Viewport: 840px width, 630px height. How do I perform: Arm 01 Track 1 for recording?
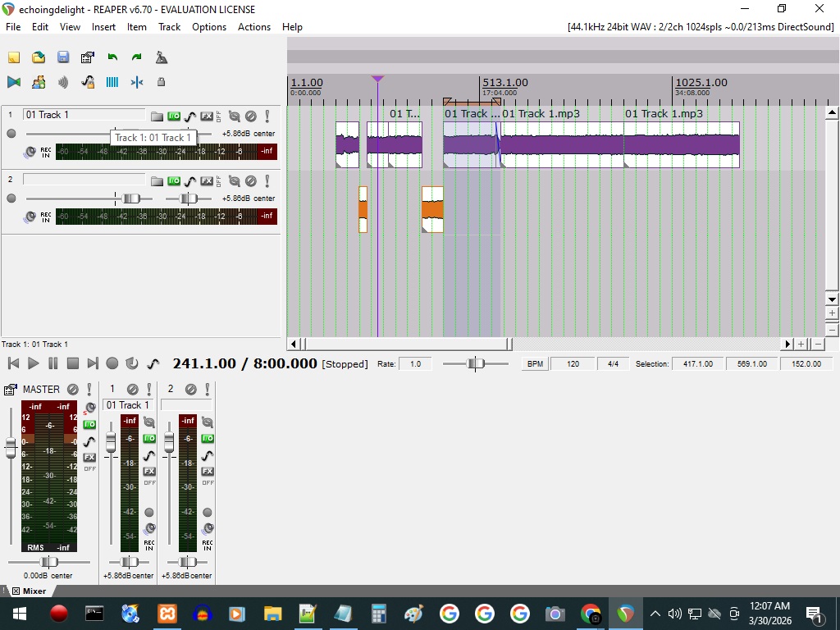[11, 134]
